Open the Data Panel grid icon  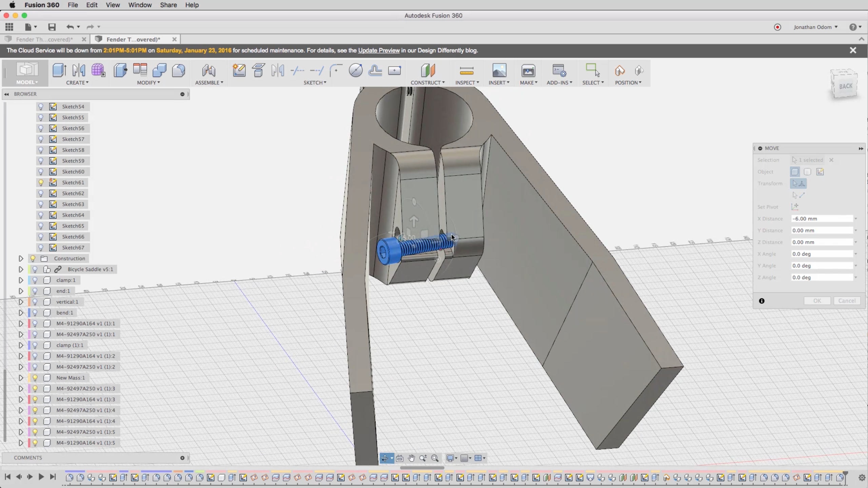(x=9, y=27)
